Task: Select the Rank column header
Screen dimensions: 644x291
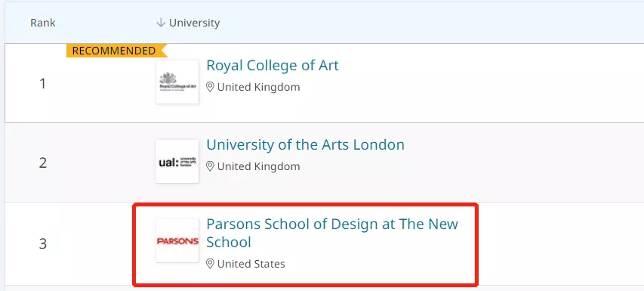Action: pos(43,23)
